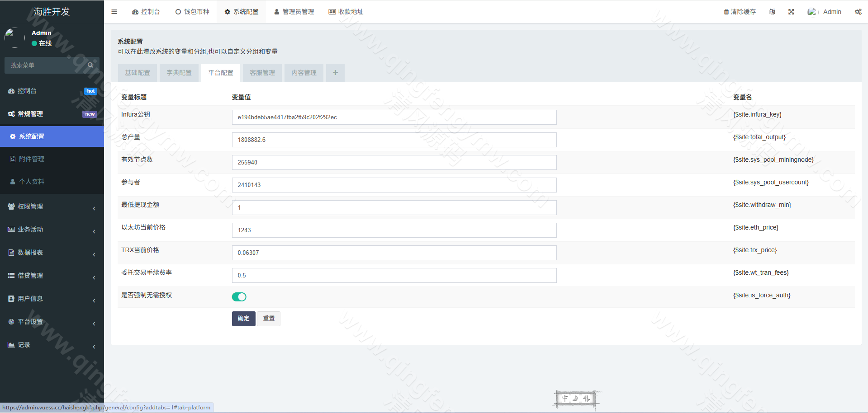
Task: Click the 重置 reset button
Action: (x=269, y=319)
